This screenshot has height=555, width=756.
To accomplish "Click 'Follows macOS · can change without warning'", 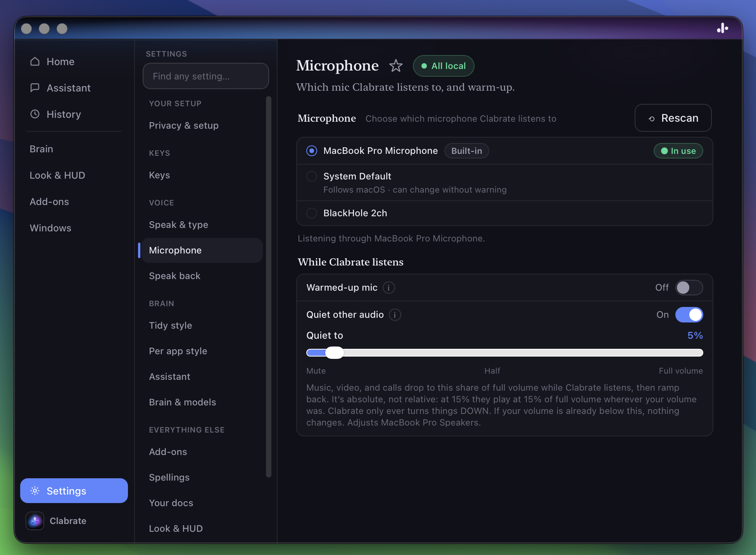I will (x=415, y=190).
